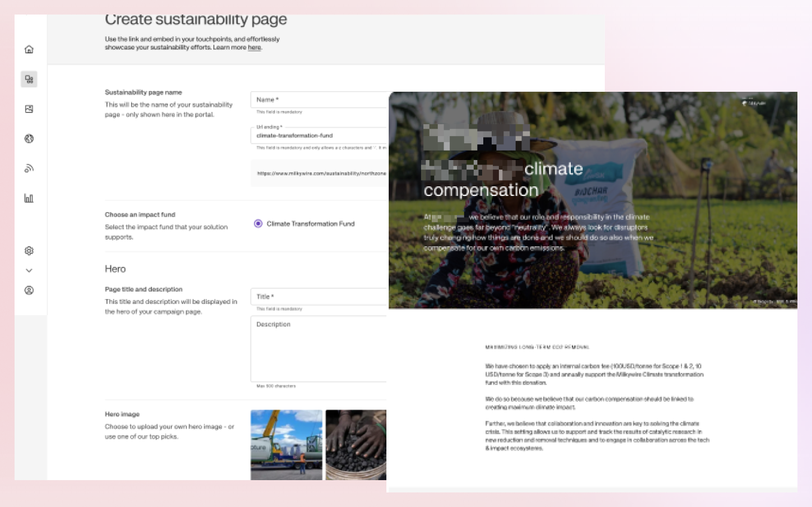Screen dimensions: 812x507
Task: Open the settings gear icon
Action: point(29,250)
